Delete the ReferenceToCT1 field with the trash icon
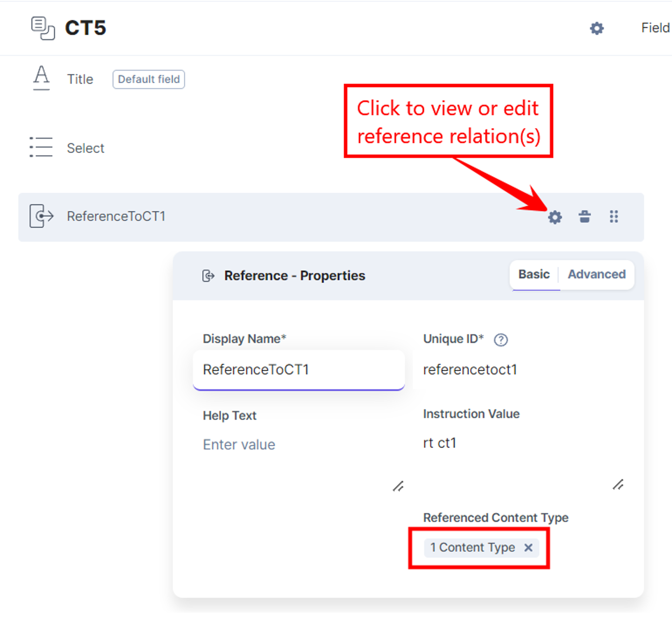The width and height of the screenshot is (672, 624). [x=584, y=217]
